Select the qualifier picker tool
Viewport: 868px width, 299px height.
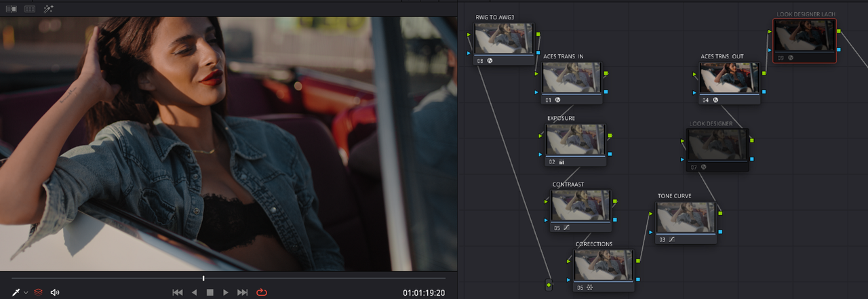(x=16, y=292)
